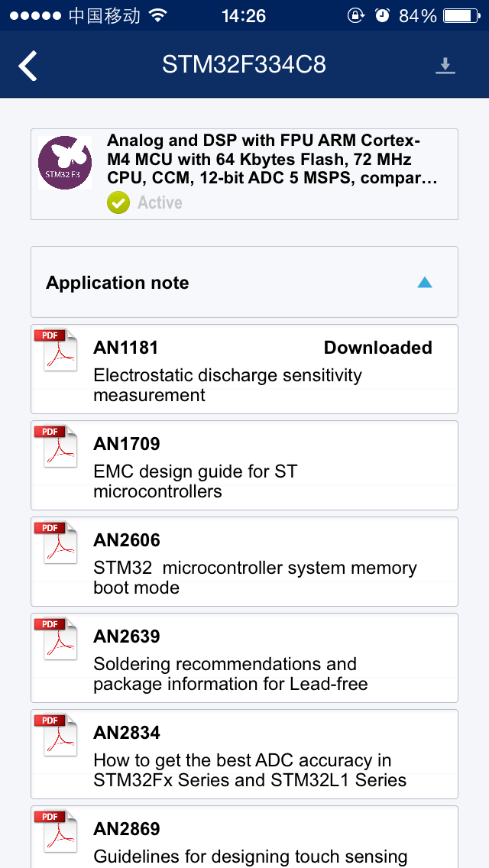This screenshot has height=868, width=489.
Task: Tap the STM32F334C8 page title
Action: tap(244, 65)
